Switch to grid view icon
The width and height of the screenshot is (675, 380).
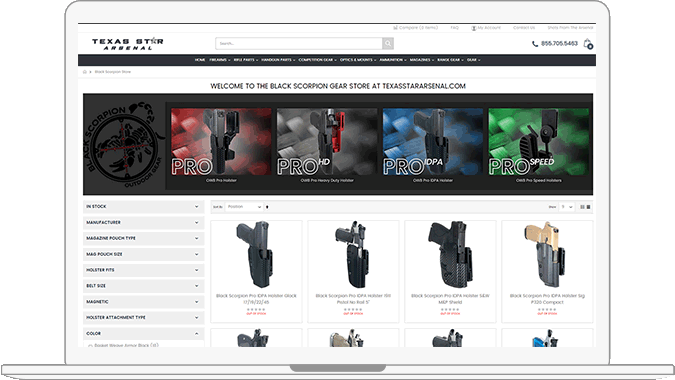(x=582, y=207)
